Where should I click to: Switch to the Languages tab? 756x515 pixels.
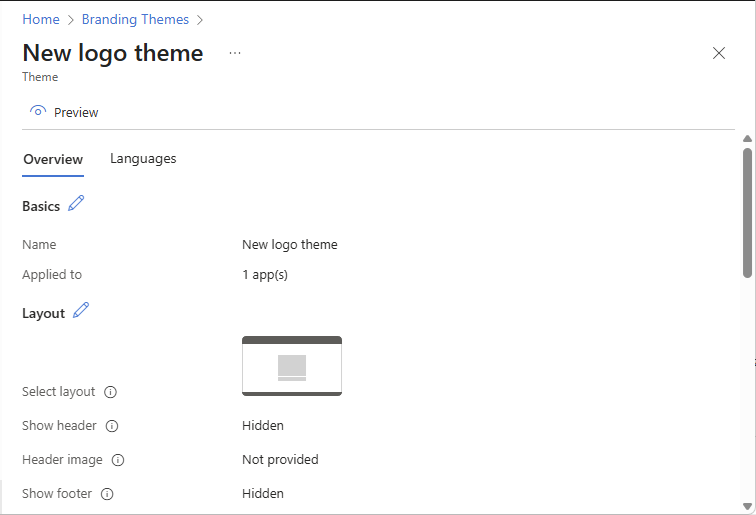click(x=143, y=159)
